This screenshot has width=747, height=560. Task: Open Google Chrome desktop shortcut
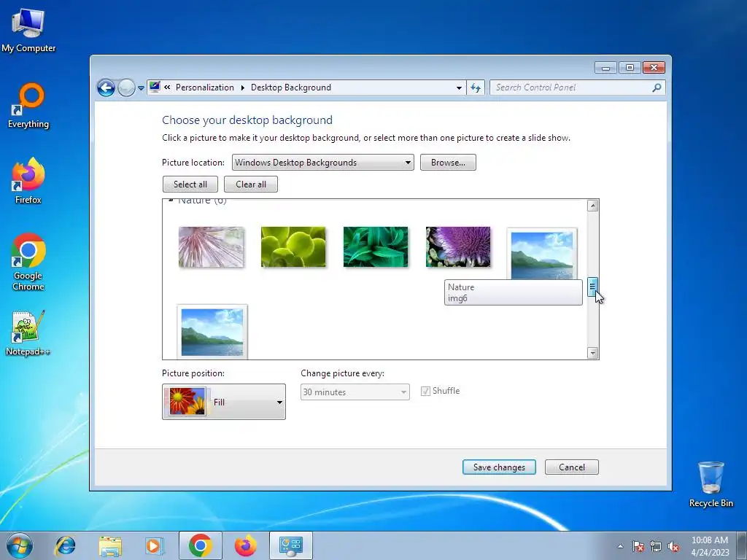coord(28,262)
